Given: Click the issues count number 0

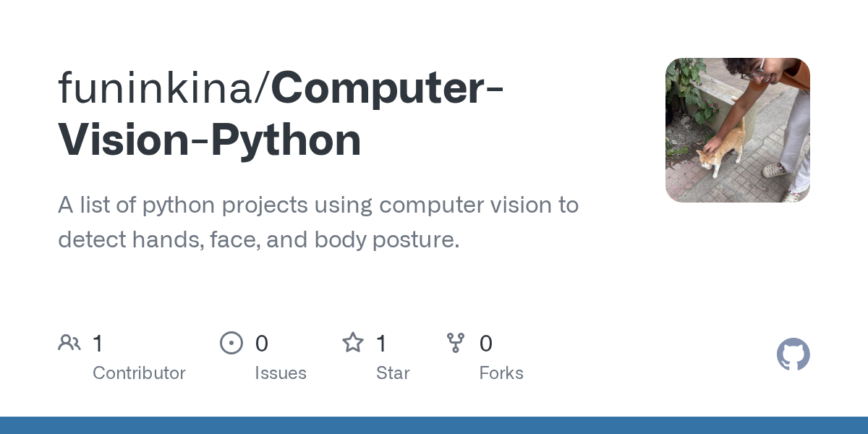Looking at the screenshot, I should pyautogui.click(x=261, y=344).
